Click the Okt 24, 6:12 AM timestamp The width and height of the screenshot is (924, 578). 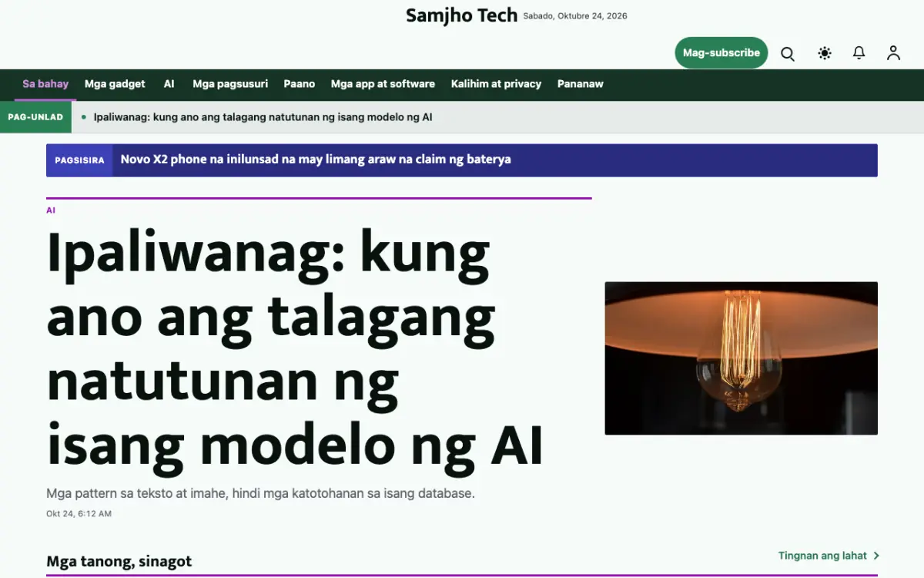(x=79, y=513)
